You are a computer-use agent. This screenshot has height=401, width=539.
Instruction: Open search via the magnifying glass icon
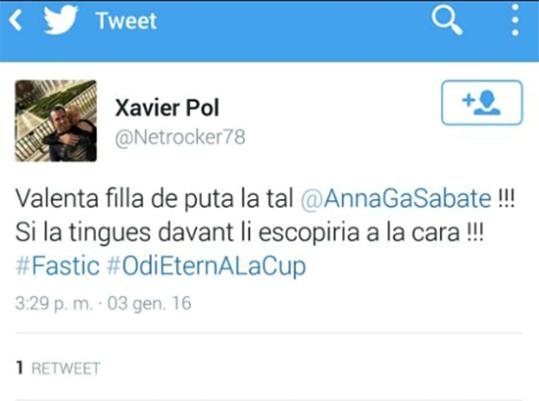(x=447, y=21)
